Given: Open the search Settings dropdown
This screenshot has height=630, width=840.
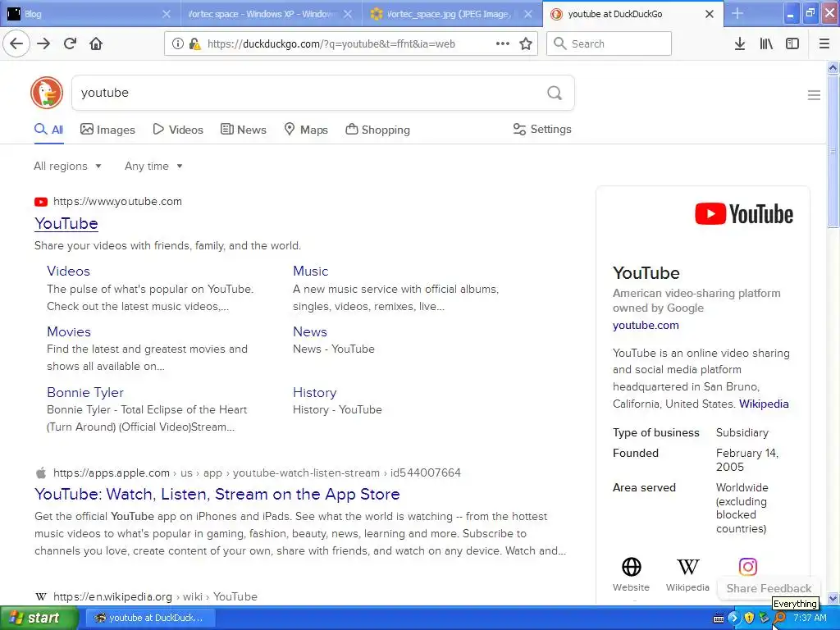Looking at the screenshot, I should (x=542, y=129).
